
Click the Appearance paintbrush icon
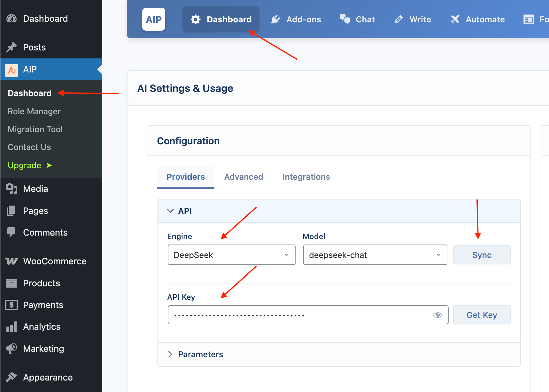point(12,377)
